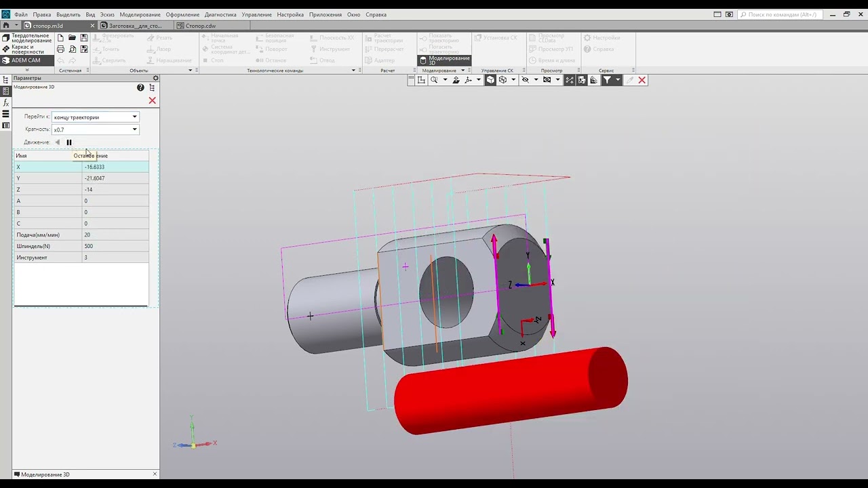Pause the simulation movement
The image size is (868, 488).
tap(68, 142)
